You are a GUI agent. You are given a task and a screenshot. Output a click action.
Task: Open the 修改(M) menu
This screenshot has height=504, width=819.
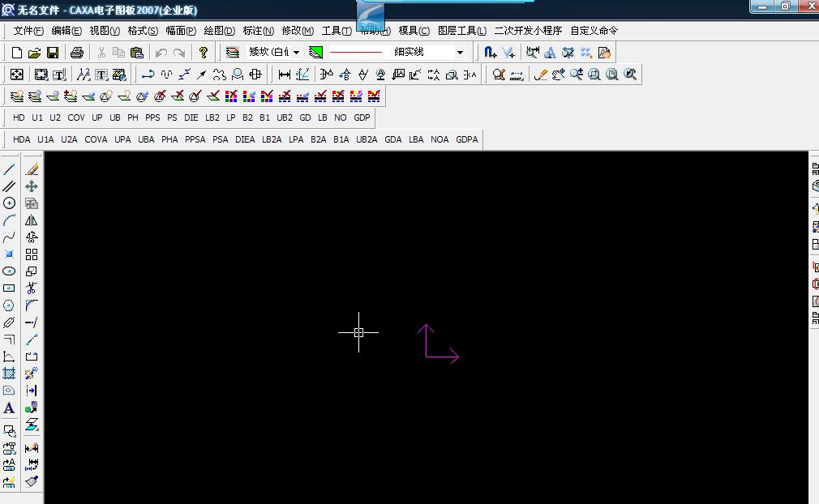[x=298, y=31]
